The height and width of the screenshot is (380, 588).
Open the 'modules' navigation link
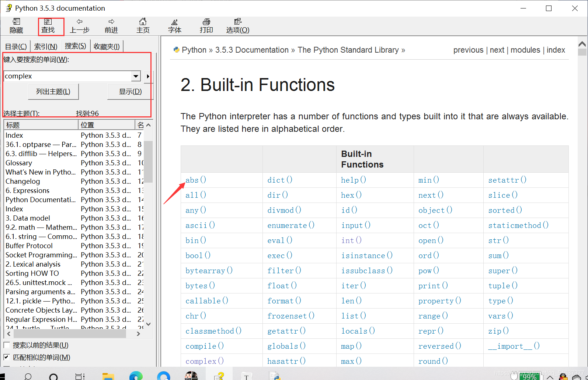click(x=525, y=50)
